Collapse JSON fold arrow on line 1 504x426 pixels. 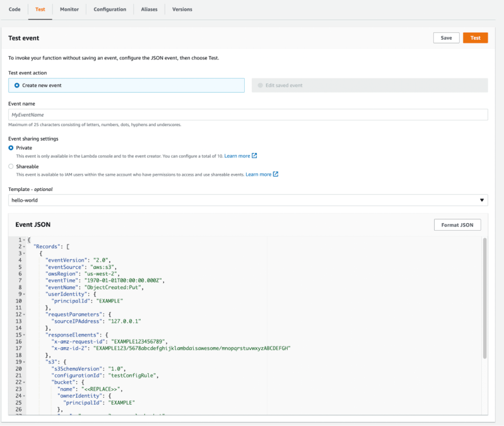(x=24, y=240)
